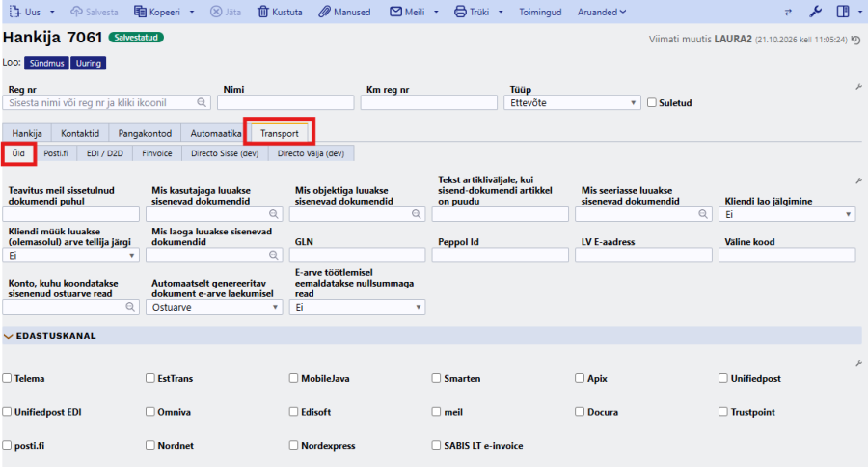This screenshot has height=467, width=868.
Task: Click search icon in Konto koondatakse field
Action: coord(130,306)
